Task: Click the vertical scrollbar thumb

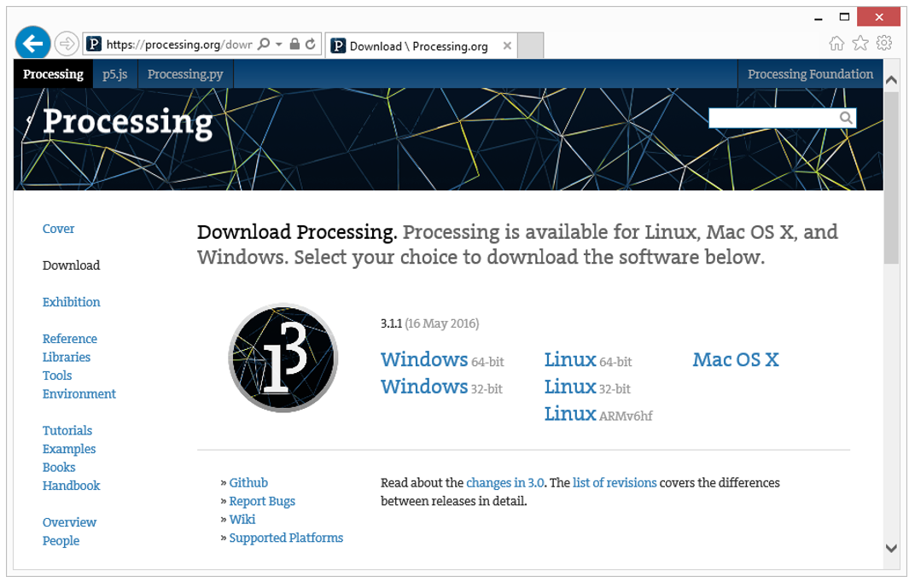Action: (891, 178)
